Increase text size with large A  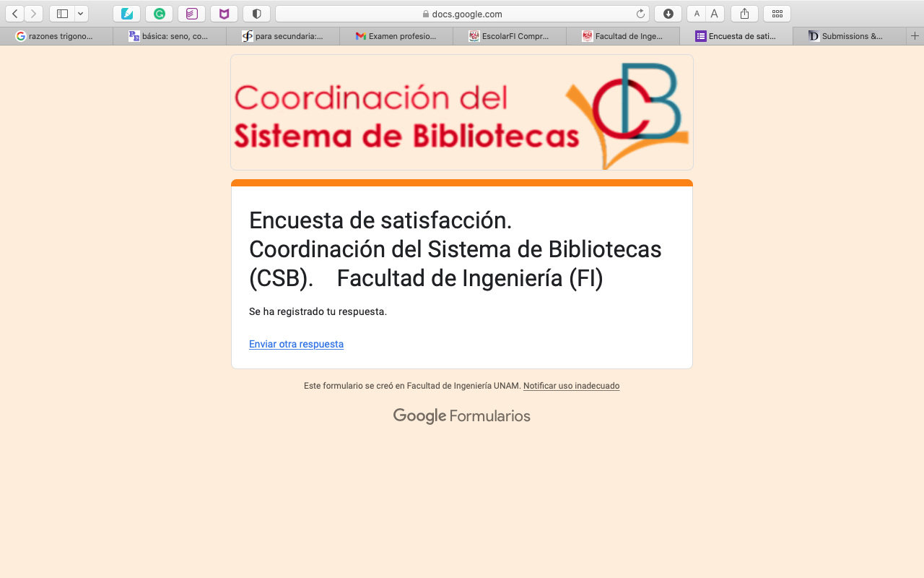[x=715, y=14]
